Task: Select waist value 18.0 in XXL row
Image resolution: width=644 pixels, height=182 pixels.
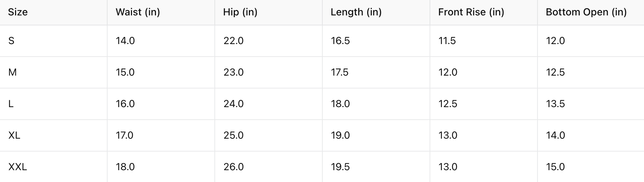Action: click(x=125, y=167)
